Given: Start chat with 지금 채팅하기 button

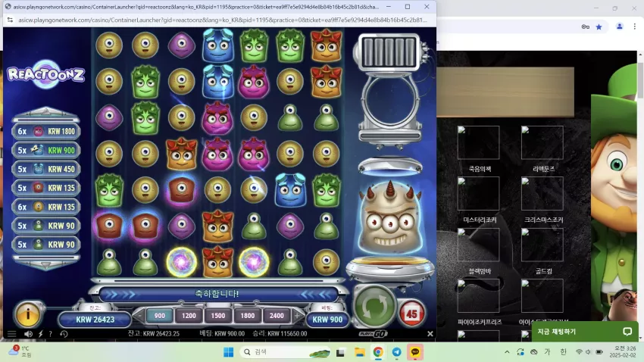Looking at the screenshot, I should point(585,331).
